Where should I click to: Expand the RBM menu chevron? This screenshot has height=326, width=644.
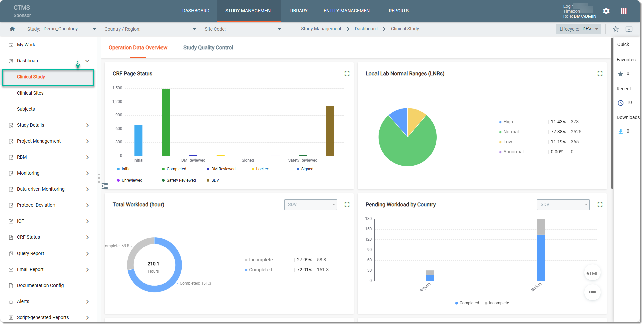click(x=87, y=157)
